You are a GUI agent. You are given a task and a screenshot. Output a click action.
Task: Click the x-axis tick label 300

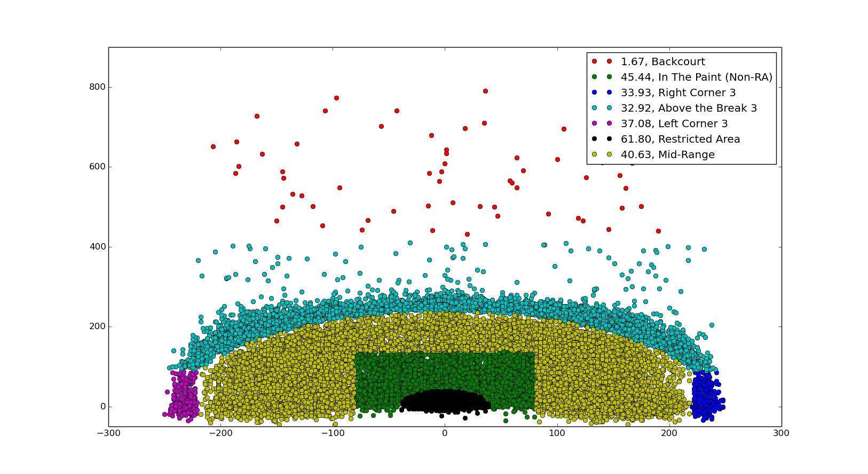[x=781, y=434]
